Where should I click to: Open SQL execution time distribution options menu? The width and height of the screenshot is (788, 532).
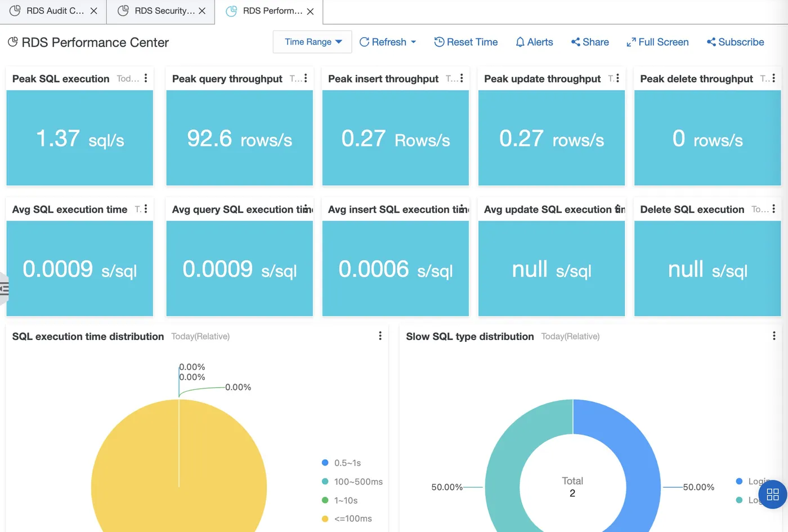pyautogui.click(x=380, y=336)
